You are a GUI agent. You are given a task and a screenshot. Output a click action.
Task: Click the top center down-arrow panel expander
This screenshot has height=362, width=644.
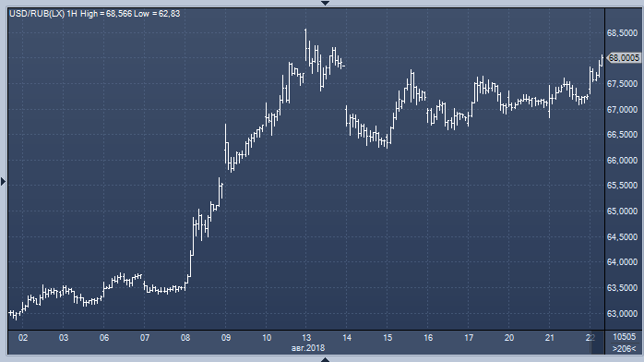click(325, 3)
